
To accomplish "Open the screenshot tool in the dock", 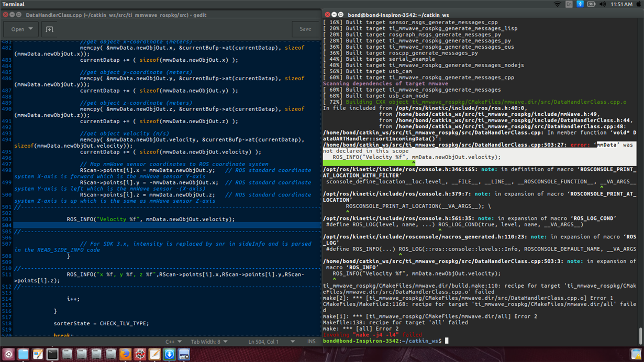I will (x=184, y=354).
